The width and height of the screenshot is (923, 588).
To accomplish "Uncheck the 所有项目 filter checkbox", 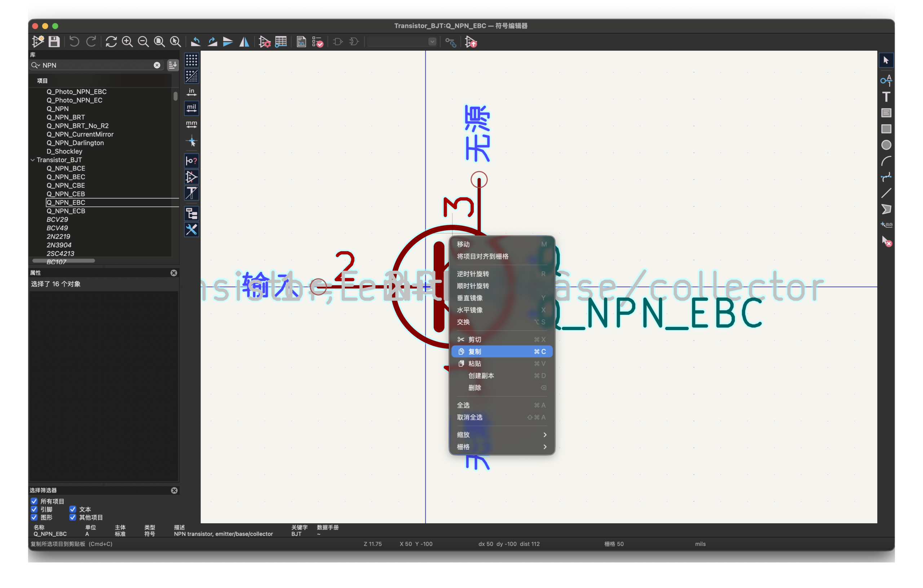I will (x=34, y=501).
